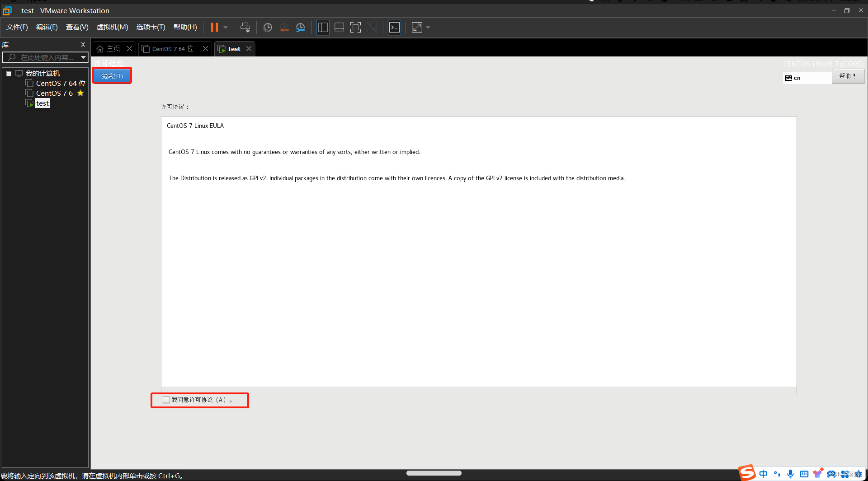Click the 许可协议 label

[x=175, y=107]
